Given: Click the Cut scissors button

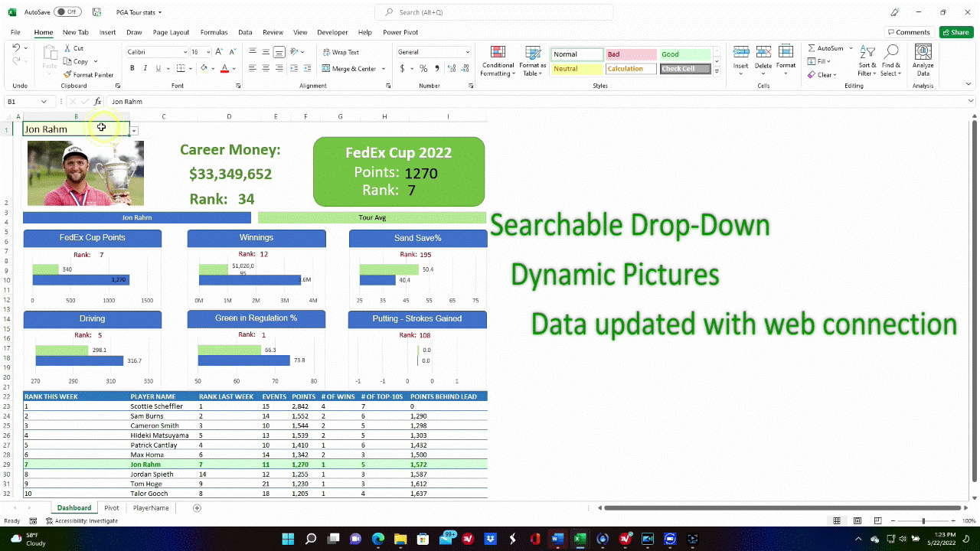Looking at the screenshot, I should [74, 48].
